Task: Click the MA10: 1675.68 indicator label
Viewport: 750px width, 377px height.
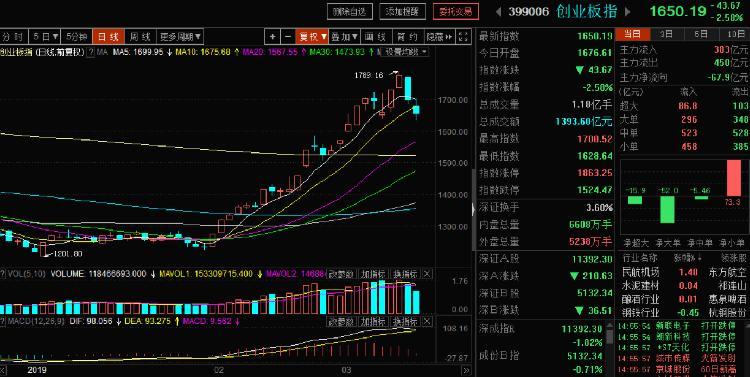Action: coord(204,52)
